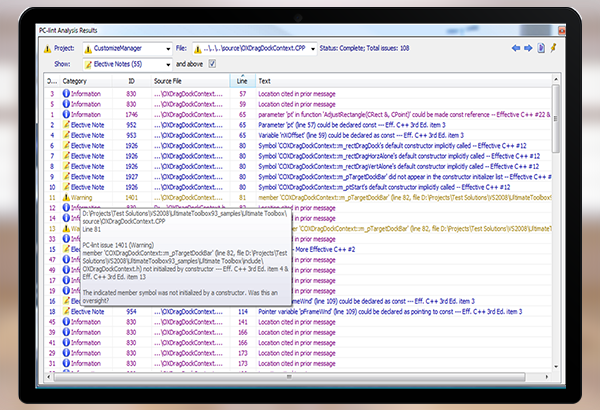
Task: Select 'More Effective C++ #2' message text
Action: [325, 249]
